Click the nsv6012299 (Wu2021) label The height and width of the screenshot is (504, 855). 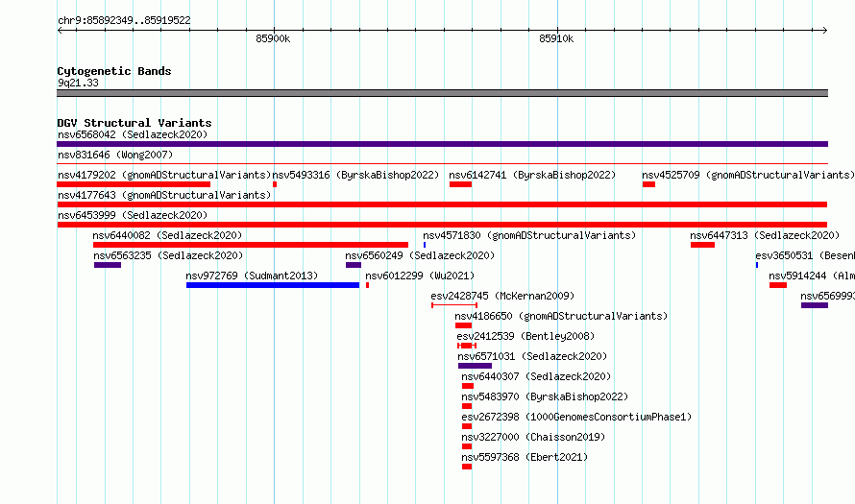420,276
